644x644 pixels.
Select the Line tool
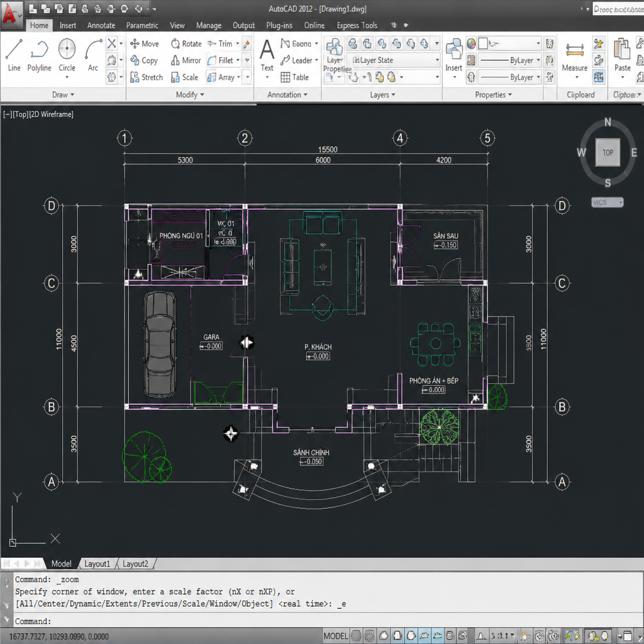click(x=14, y=55)
